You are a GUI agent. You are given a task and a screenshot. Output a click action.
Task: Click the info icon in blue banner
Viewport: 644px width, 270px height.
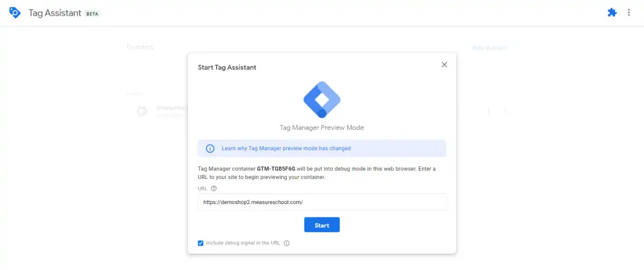click(210, 149)
